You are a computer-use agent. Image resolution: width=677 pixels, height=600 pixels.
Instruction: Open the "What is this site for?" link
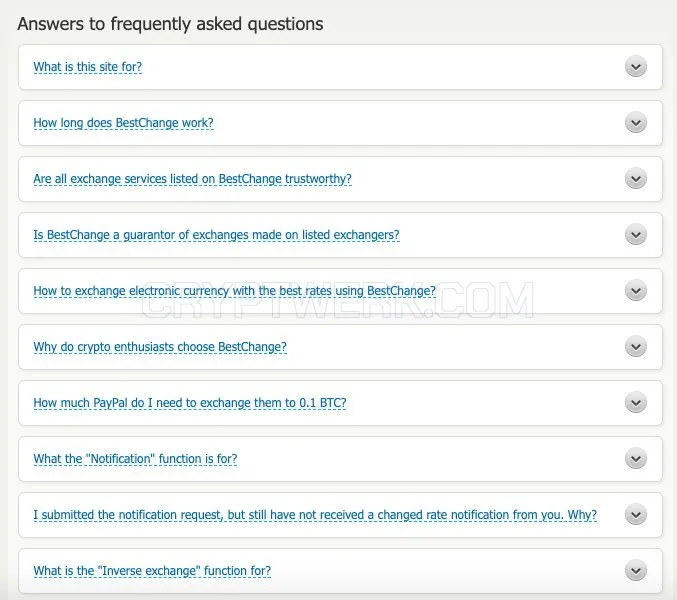coord(88,67)
